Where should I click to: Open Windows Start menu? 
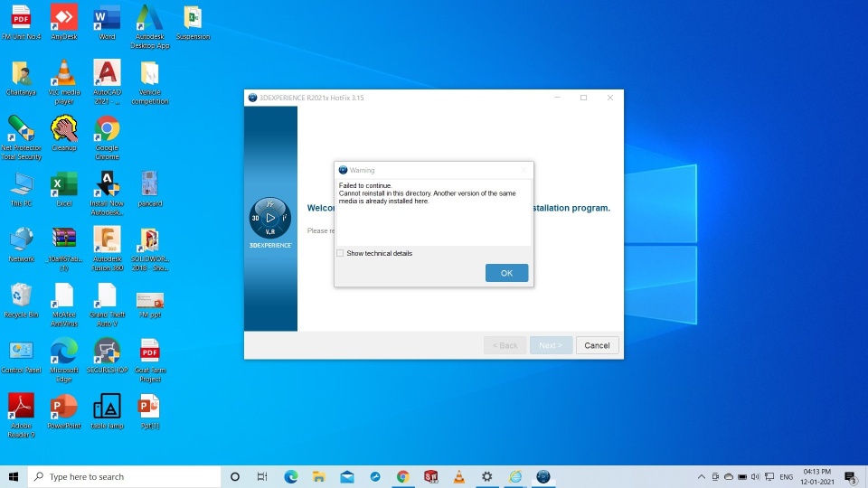click(x=14, y=476)
